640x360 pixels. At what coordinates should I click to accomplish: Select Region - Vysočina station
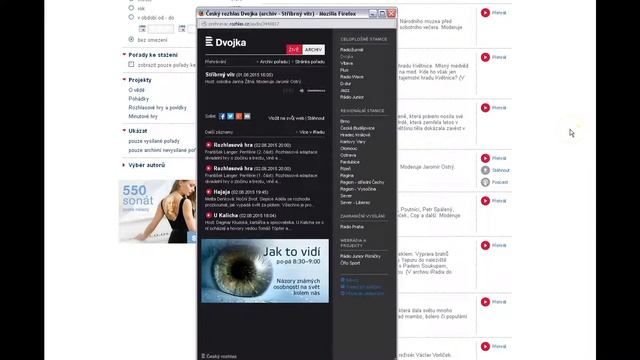(358, 189)
